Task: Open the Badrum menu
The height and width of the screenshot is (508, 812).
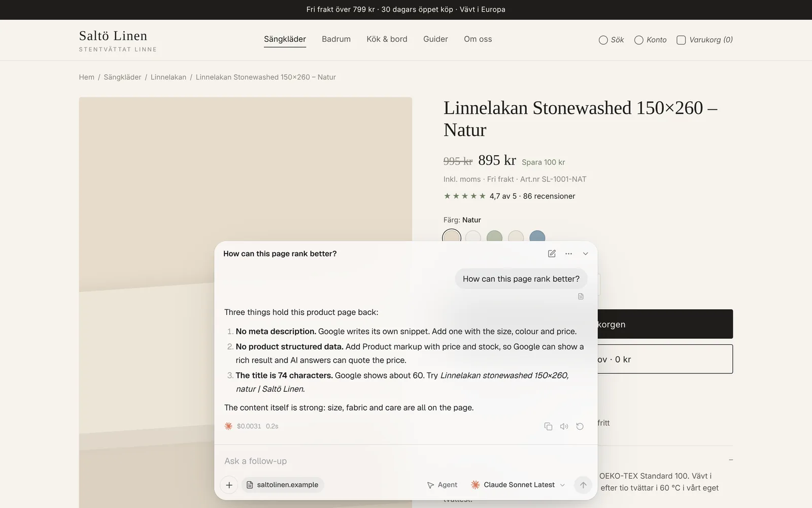Action: (336, 39)
